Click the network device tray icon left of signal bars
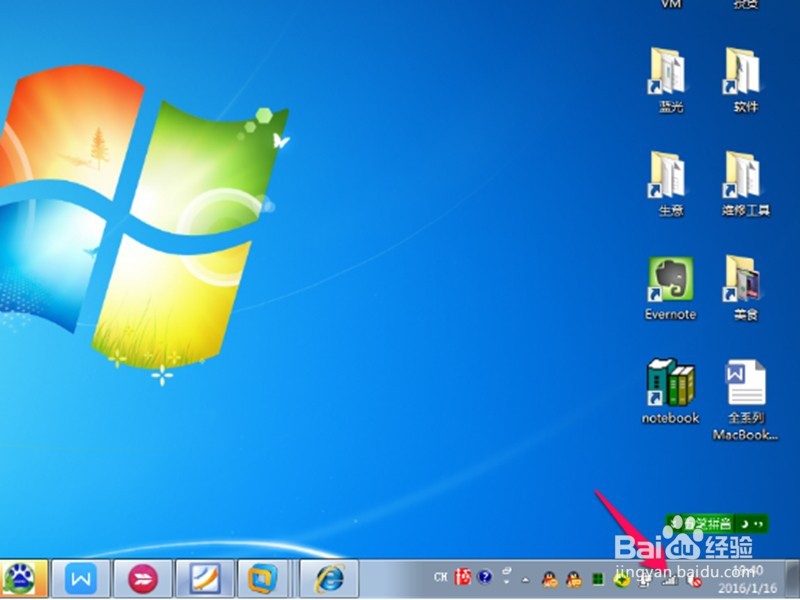The width and height of the screenshot is (800, 600). click(646, 580)
